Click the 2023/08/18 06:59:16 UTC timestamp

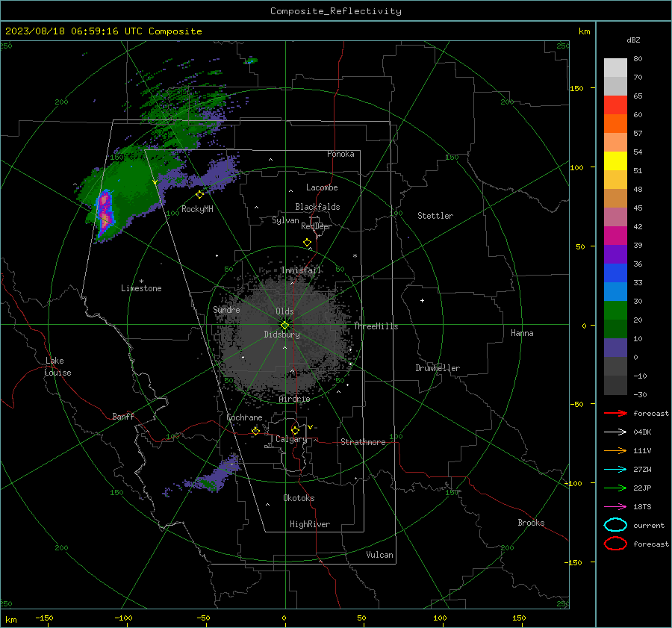click(x=74, y=31)
